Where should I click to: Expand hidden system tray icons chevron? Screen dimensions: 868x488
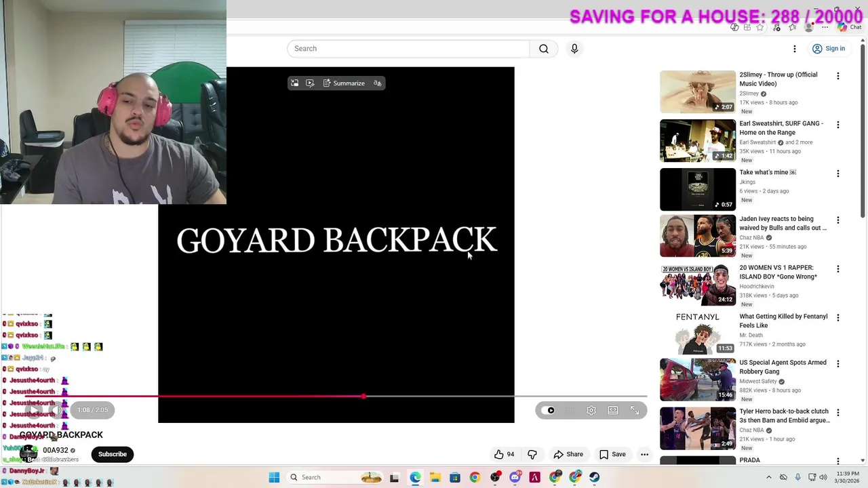pyautogui.click(x=768, y=477)
